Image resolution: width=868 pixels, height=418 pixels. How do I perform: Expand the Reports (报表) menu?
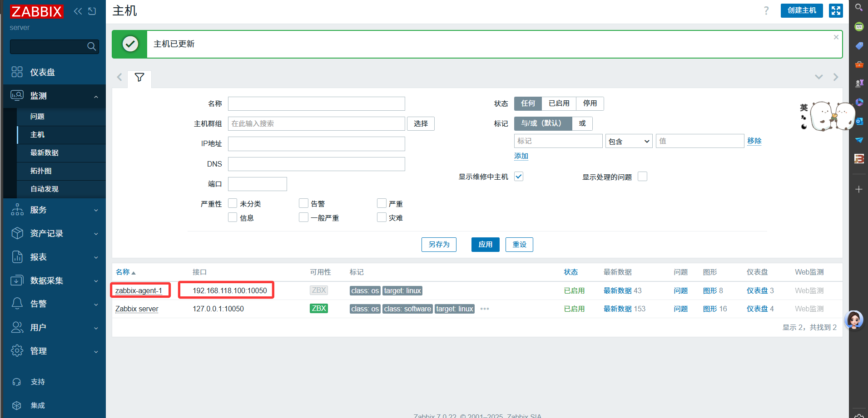55,257
